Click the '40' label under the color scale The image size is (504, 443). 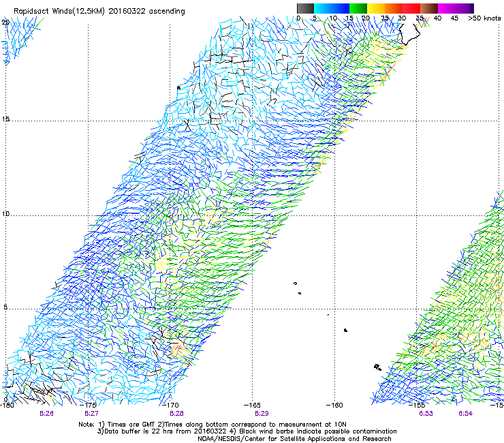coord(437,18)
